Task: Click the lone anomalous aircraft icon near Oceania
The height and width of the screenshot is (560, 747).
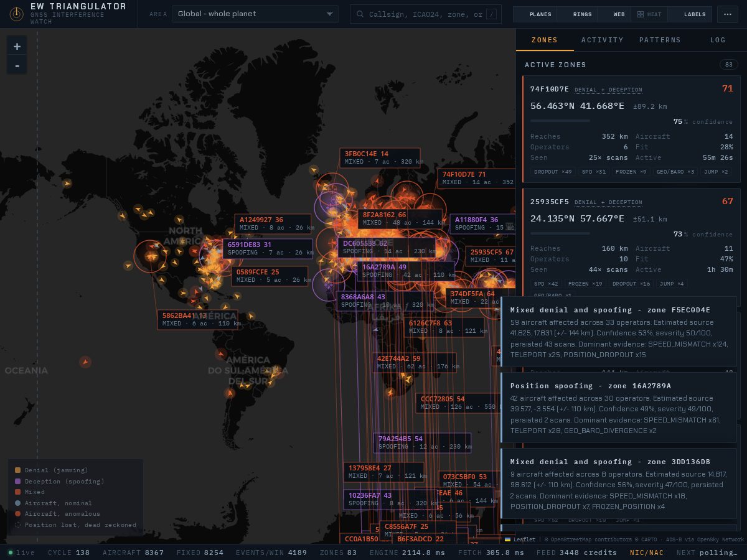Action: pyautogui.click(x=85, y=362)
